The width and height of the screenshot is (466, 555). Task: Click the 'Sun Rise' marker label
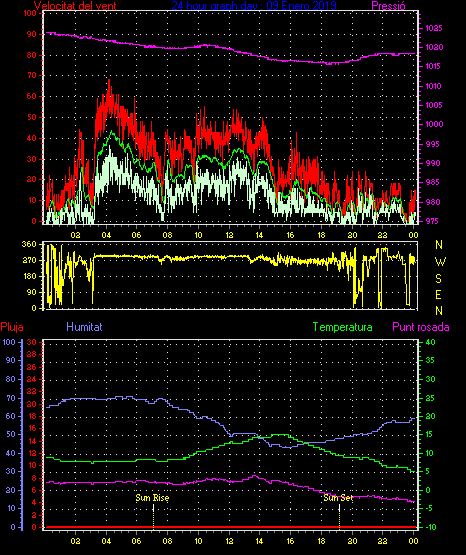pos(153,498)
